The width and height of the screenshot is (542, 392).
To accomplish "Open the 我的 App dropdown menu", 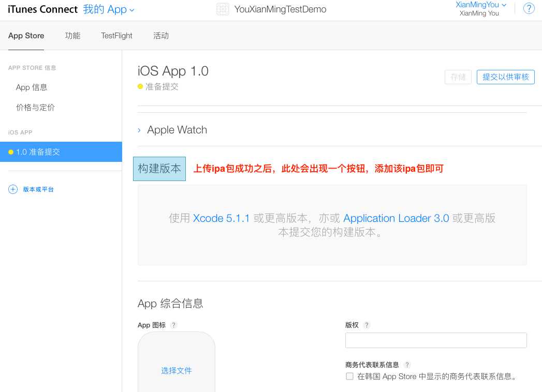I will point(109,9).
